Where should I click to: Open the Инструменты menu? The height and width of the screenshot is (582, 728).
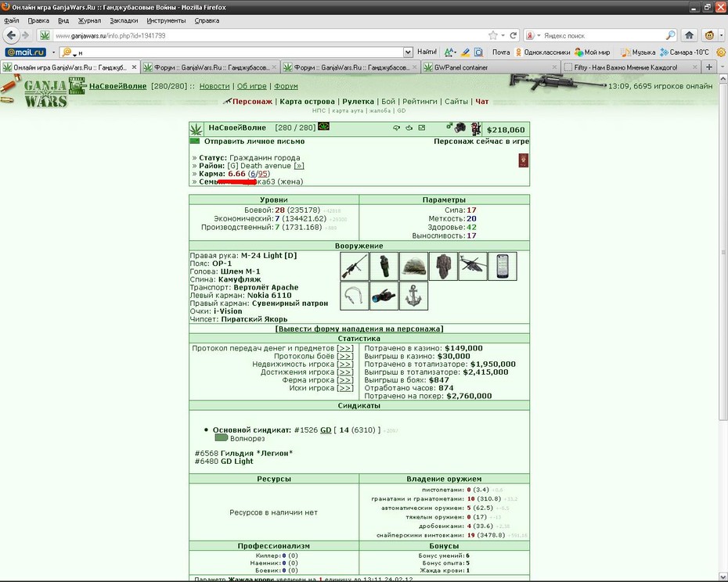click(166, 20)
